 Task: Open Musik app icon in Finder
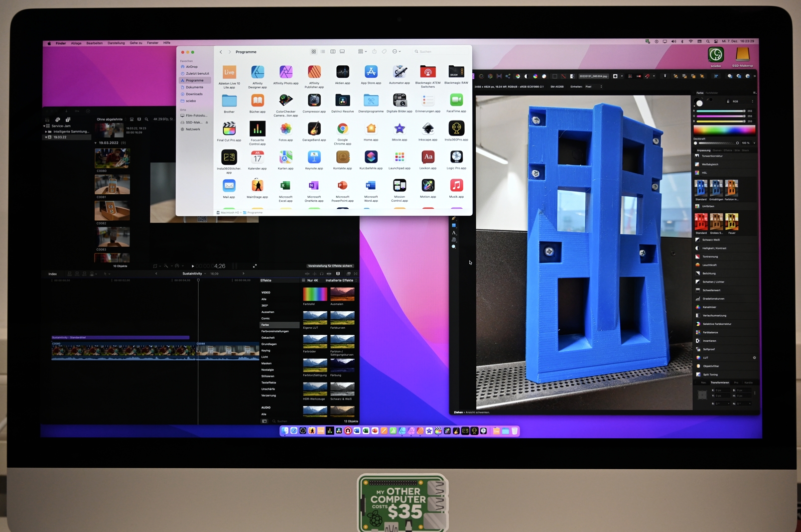click(x=456, y=186)
